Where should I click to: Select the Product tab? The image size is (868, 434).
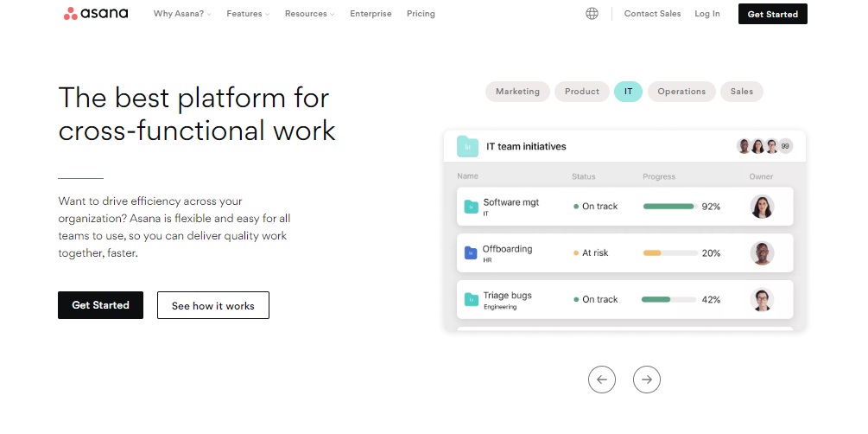[582, 92]
